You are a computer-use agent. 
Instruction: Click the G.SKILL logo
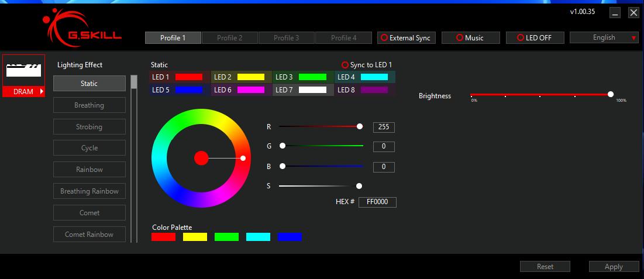pos(82,27)
